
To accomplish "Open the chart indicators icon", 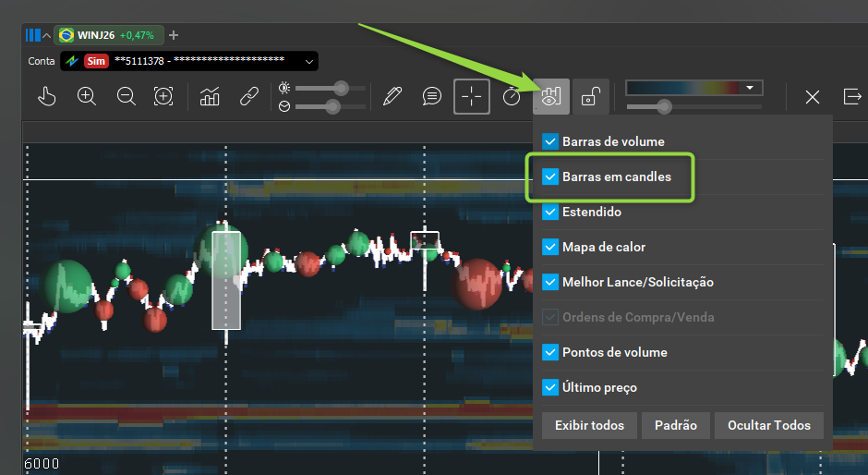I will 210,96.
